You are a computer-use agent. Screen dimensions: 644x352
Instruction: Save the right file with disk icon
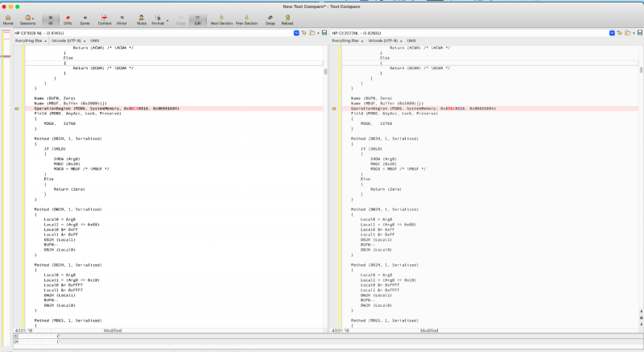pyautogui.click(x=641, y=32)
